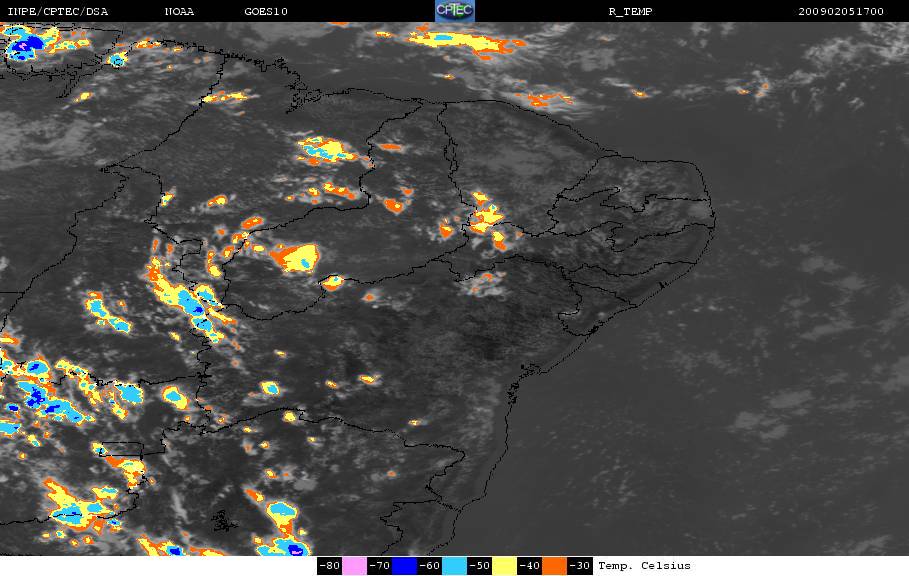Select the pink -80 legend color swatch
The width and height of the screenshot is (909, 576).
[354, 566]
